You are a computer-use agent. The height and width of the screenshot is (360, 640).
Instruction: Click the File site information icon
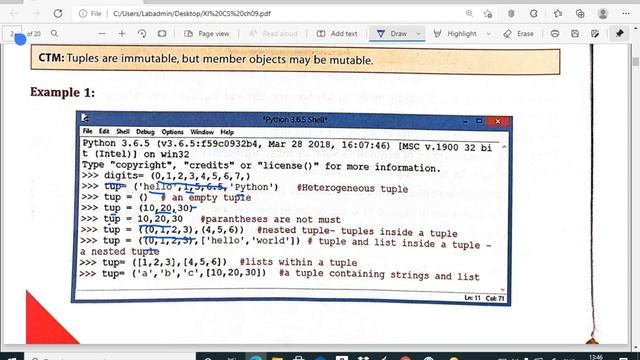coord(83,13)
